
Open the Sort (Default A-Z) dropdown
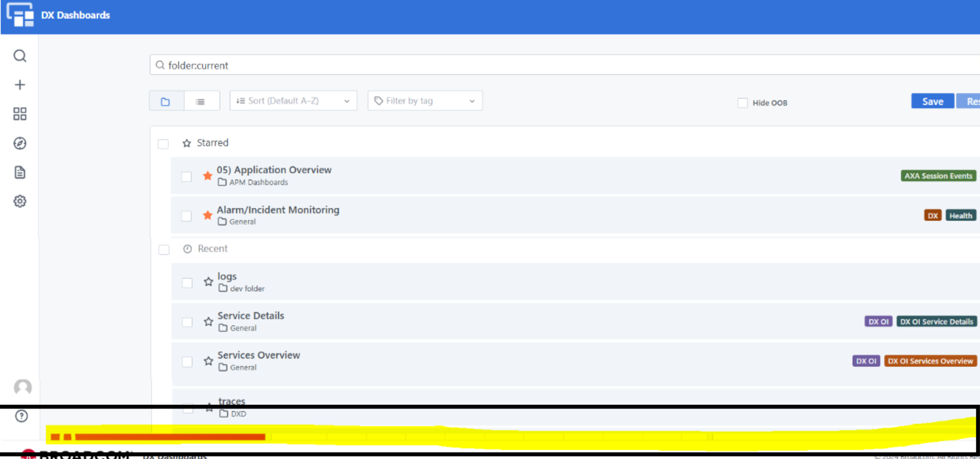pyautogui.click(x=293, y=101)
